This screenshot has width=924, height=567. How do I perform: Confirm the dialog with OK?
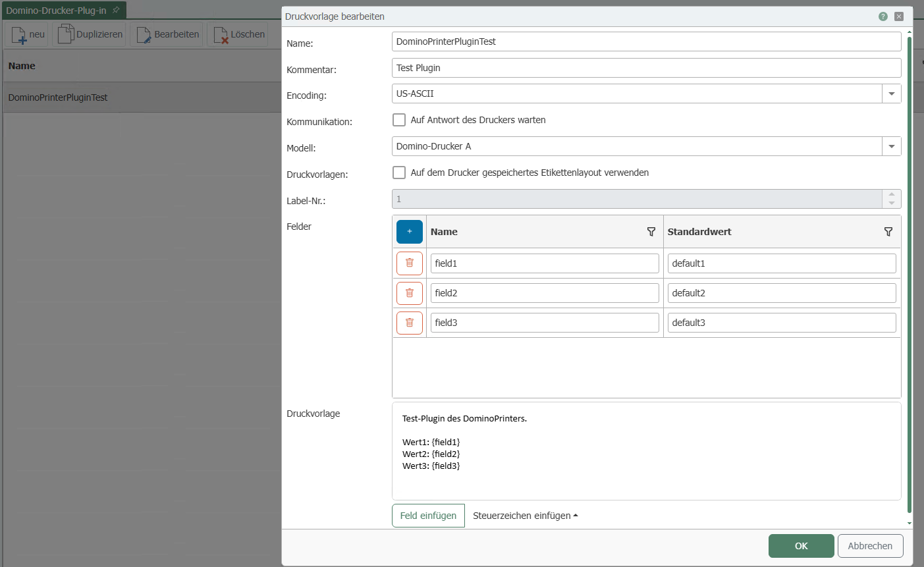(x=801, y=546)
